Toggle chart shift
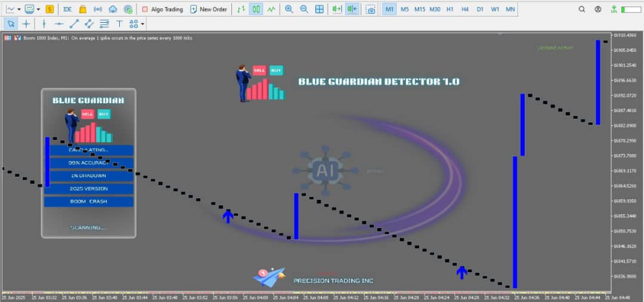 352,9
